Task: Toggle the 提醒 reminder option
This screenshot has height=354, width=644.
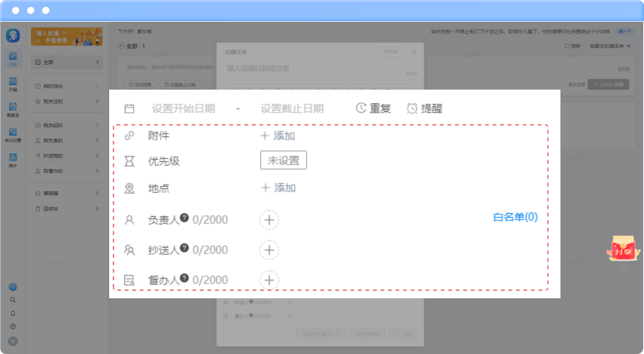Action: [x=424, y=108]
